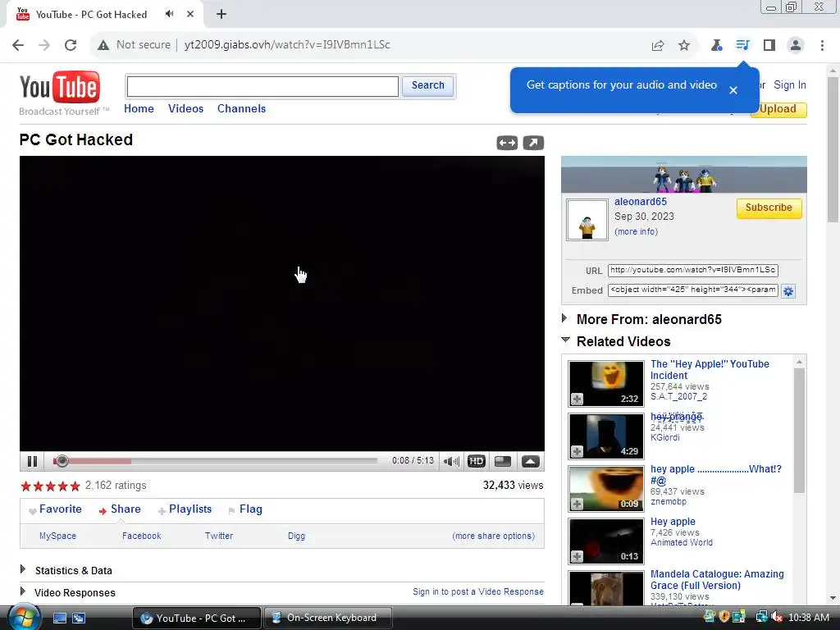Toggle HD quality in the player

pyautogui.click(x=477, y=461)
